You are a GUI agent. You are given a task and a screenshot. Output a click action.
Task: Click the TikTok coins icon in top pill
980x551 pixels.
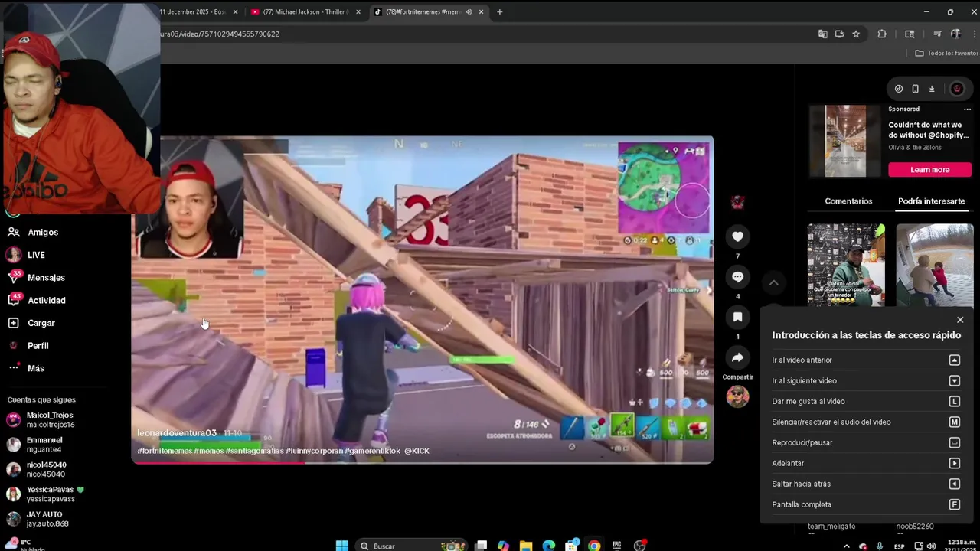899,89
